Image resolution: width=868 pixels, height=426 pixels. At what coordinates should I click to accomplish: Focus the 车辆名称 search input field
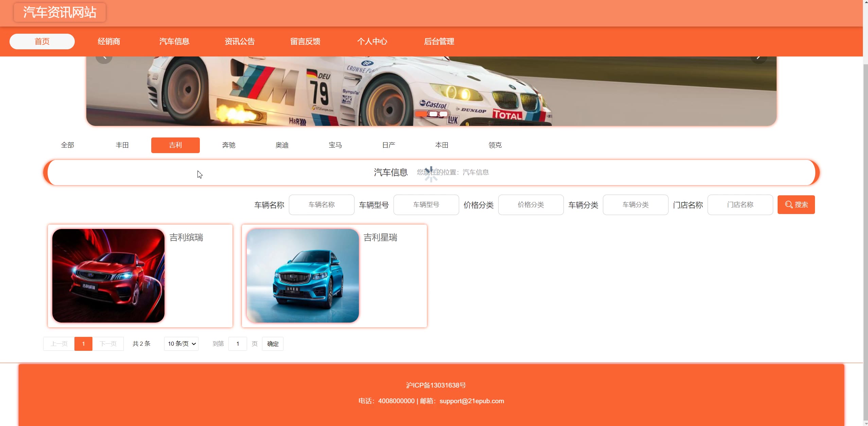322,205
